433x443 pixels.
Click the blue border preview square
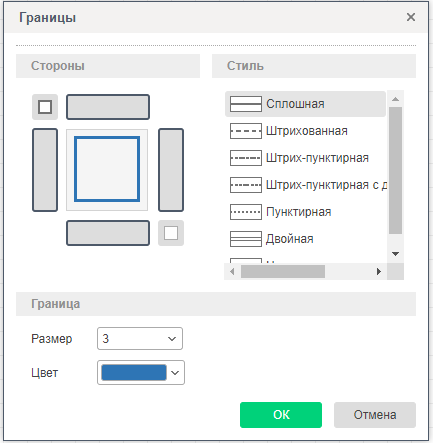(x=107, y=169)
